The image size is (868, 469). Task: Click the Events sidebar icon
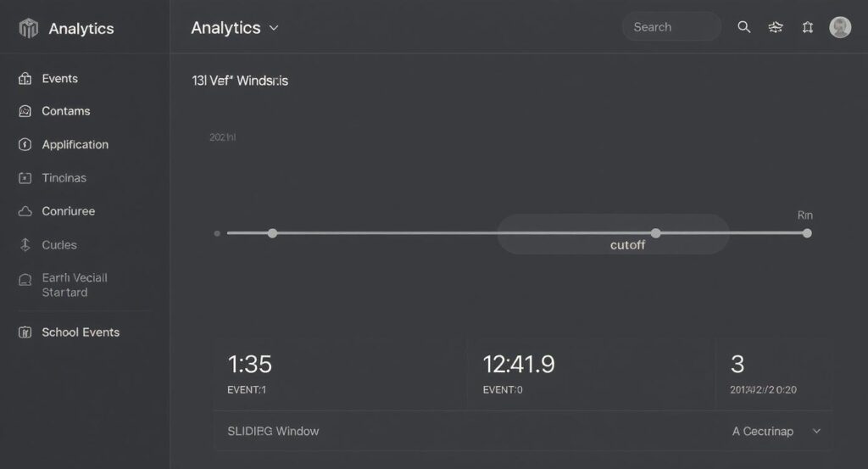click(x=25, y=79)
